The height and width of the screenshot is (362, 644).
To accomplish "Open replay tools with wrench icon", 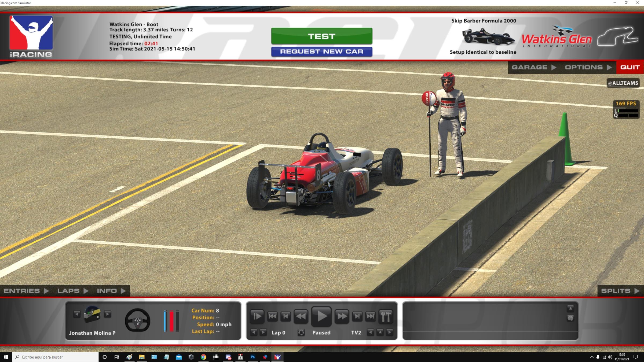I will 386,316.
